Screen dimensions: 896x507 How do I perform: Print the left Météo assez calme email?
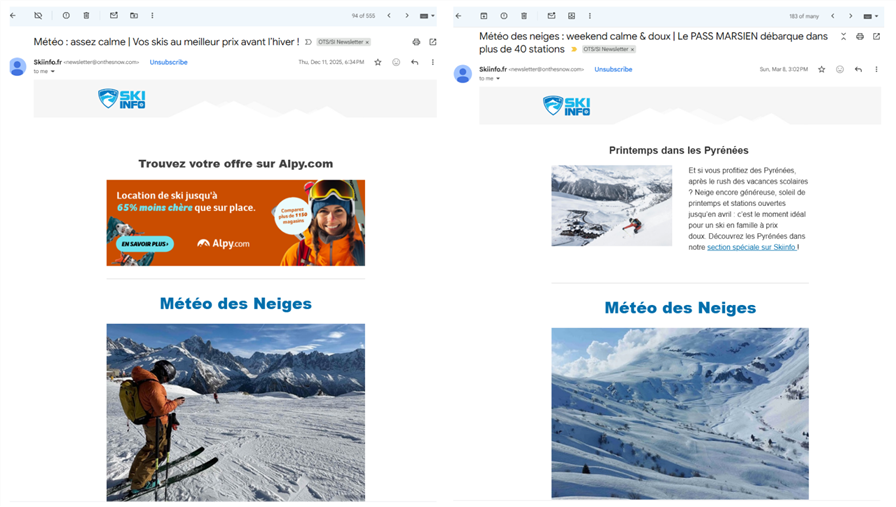(x=416, y=42)
